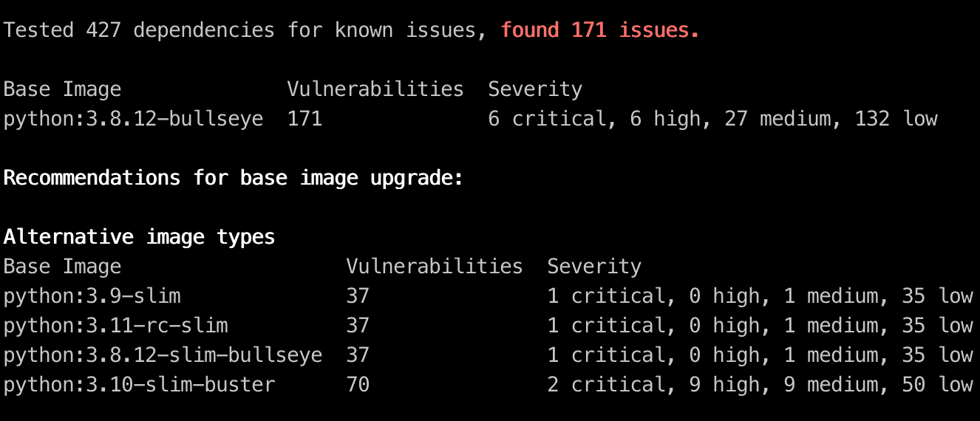Click the python:3.11-rc-slim image name
This screenshot has height=421, width=980.
coord(115,326)
